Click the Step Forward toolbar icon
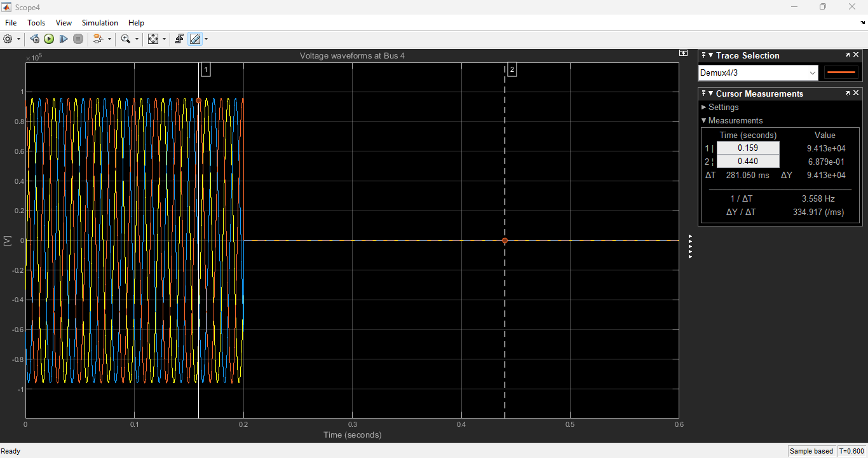Image resolution: width=868 pixels, height=458 pixels. [x=64, y=39]
